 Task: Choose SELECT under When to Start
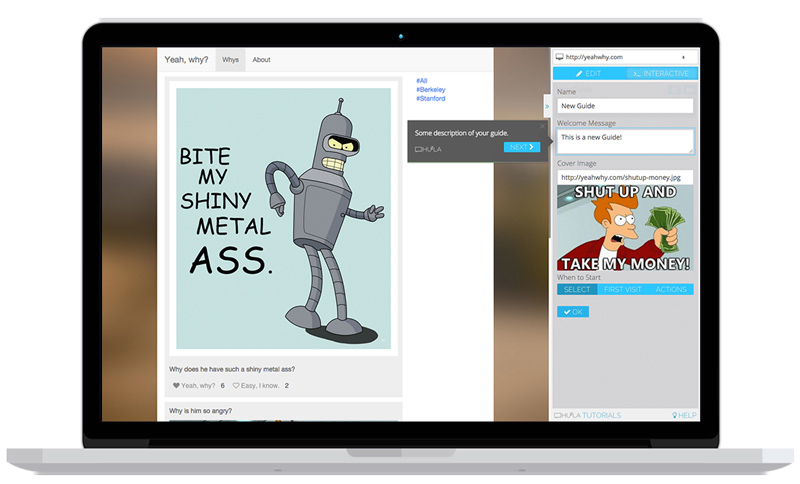pos(577,289)
